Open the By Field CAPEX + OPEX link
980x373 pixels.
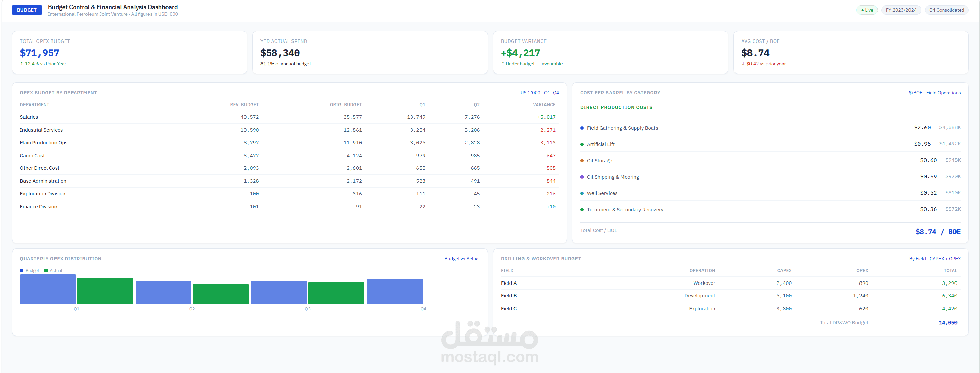click(x=934, y=259)
